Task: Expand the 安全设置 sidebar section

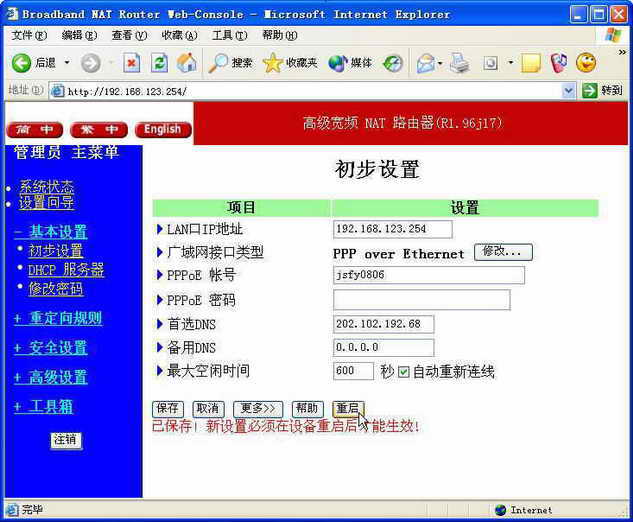Action: tap(50, 348)
